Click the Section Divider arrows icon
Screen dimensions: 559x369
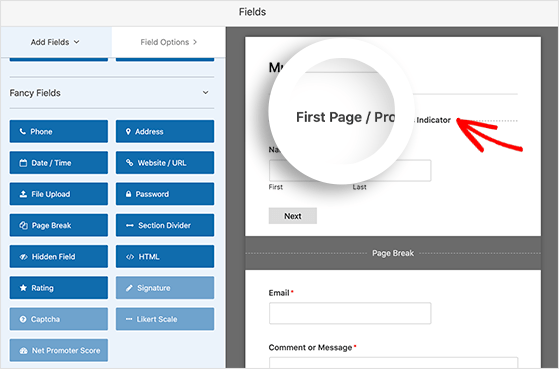coord(130,225)
